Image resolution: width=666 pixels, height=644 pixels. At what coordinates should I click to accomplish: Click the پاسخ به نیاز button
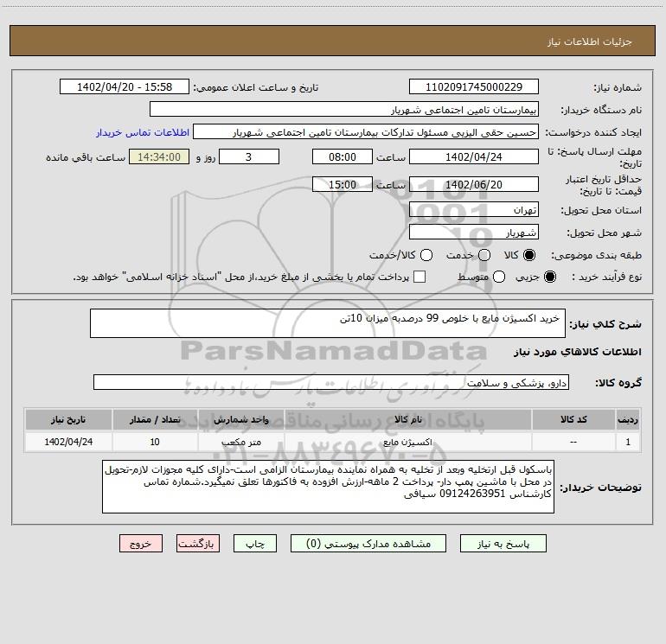(x=503, y=544)
